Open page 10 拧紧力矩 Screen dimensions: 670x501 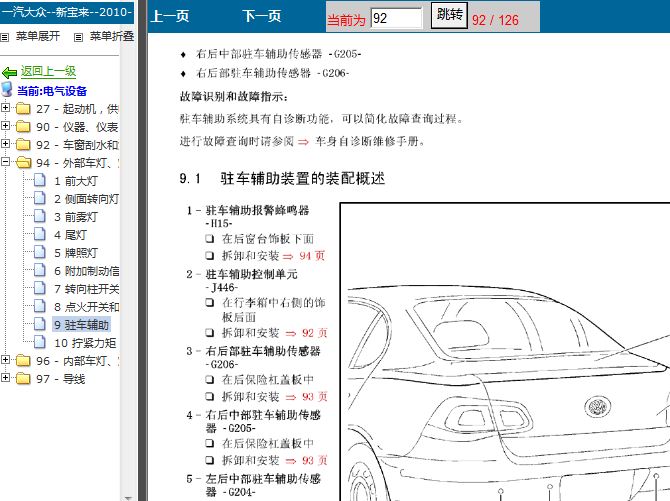pyautogui.click(x=85, y=343)
